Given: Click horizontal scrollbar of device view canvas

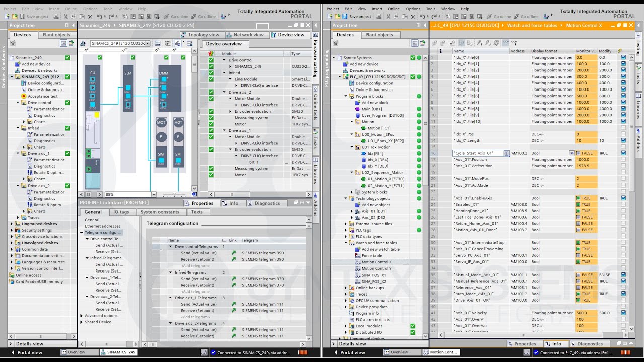Looking at the screenshot, I should (89, 194).
